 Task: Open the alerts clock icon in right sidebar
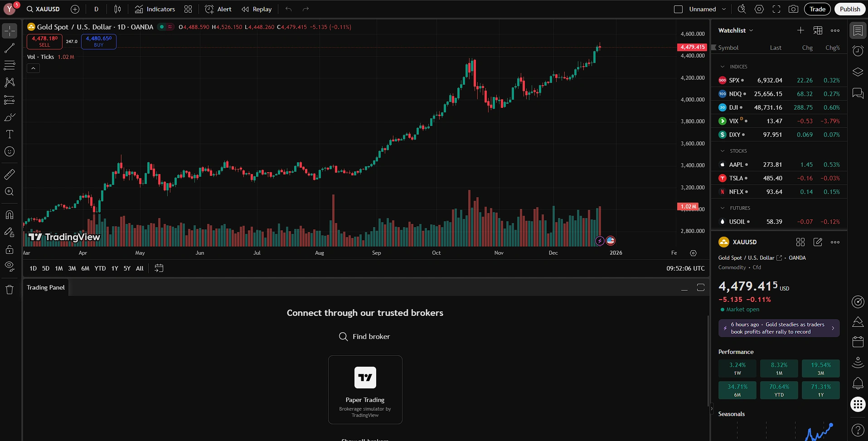pyautogui.click(x=858, y=51)
